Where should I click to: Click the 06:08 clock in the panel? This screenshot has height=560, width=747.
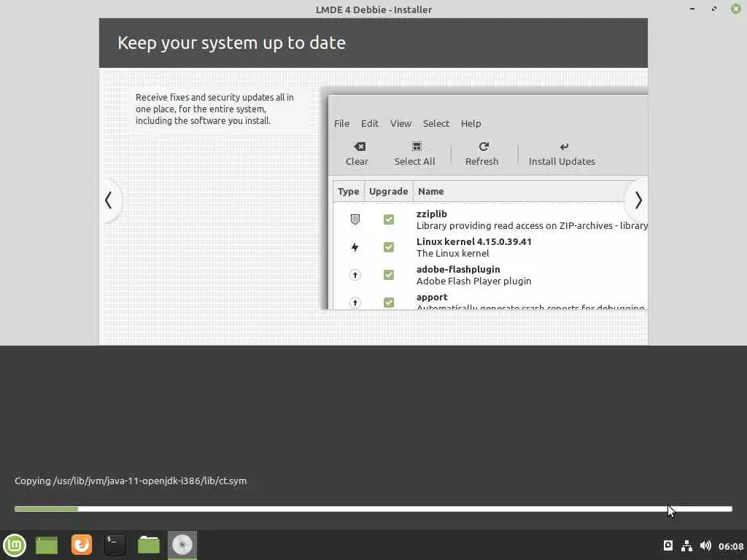pos(731,546)
